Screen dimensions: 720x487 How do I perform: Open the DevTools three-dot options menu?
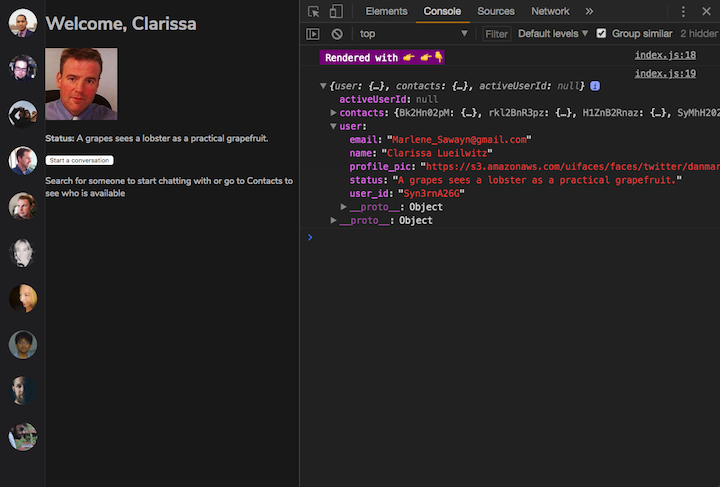(684, 11)
